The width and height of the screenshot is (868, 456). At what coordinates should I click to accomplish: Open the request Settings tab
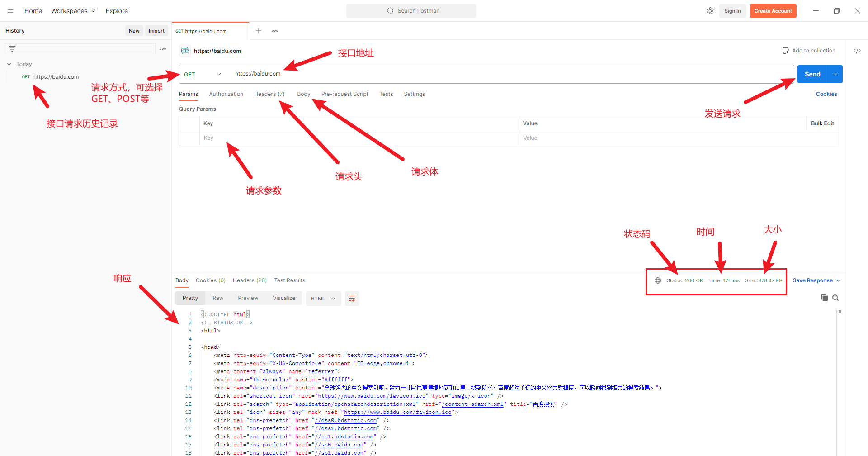415,94
